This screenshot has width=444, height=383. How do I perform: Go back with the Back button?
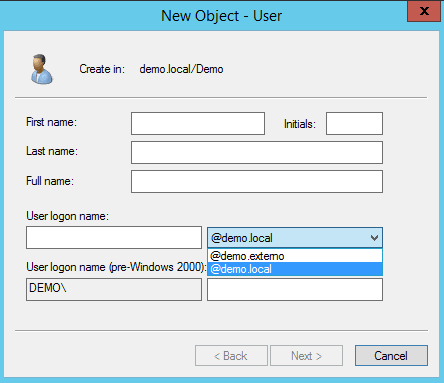231,356
